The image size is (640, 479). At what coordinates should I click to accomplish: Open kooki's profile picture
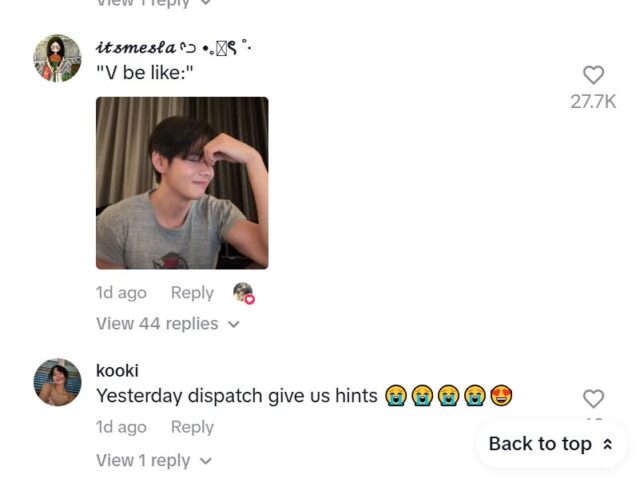(57, 382)
